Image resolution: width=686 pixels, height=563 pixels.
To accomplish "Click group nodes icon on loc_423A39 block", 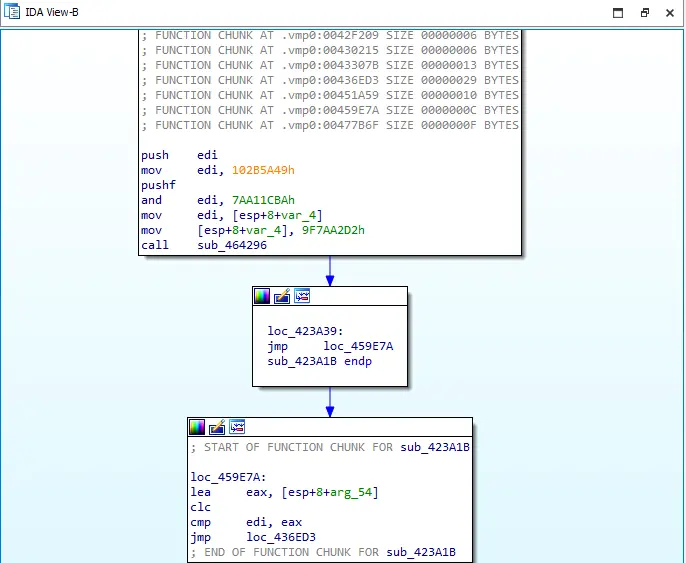I will point(302,296).
